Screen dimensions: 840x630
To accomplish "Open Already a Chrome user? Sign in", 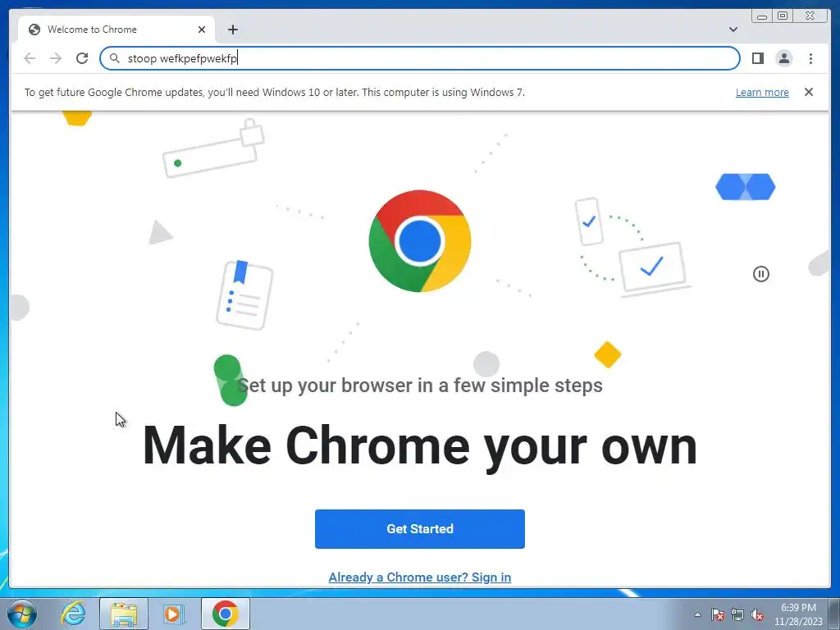I will pos(420,577).
